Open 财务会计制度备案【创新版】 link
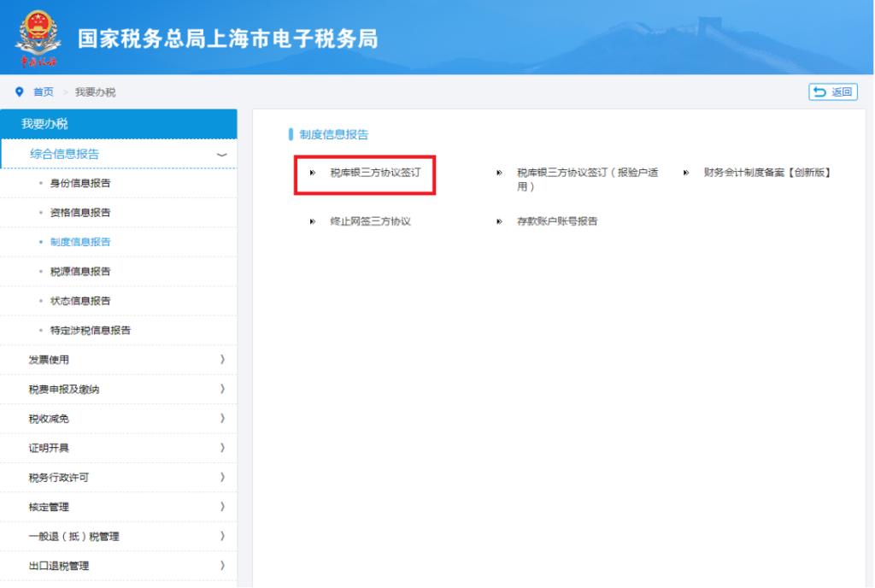This screenshot has height=588, width=875. pyautogui.click(x=766, y=173)
